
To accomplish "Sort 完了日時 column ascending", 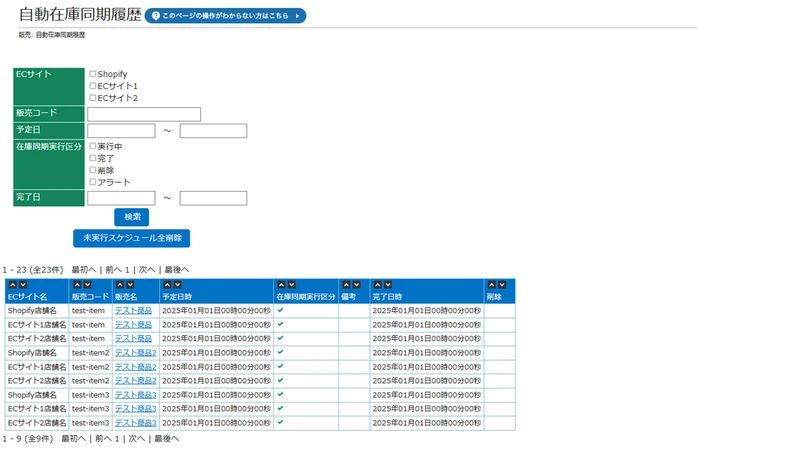I will pos(378,285).
